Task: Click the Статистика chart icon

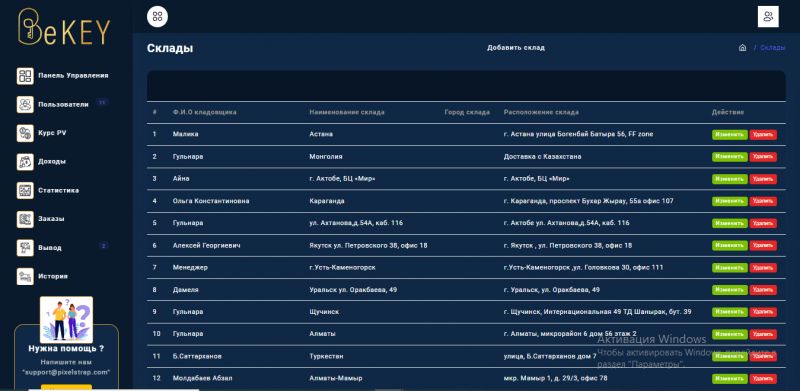Action: (25, 190)
